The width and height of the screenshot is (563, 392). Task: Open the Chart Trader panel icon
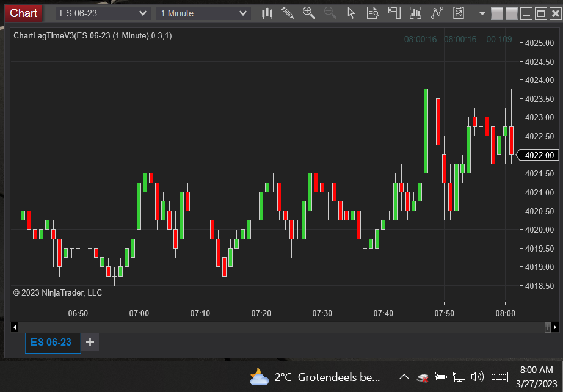(x=394, y=12)
